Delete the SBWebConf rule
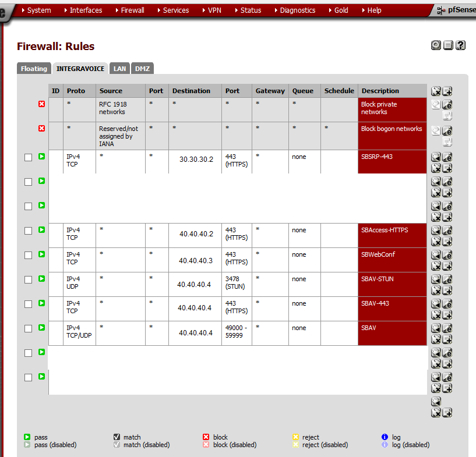Image resolution: width=476 pixels, height=457 pixels. 436,266
